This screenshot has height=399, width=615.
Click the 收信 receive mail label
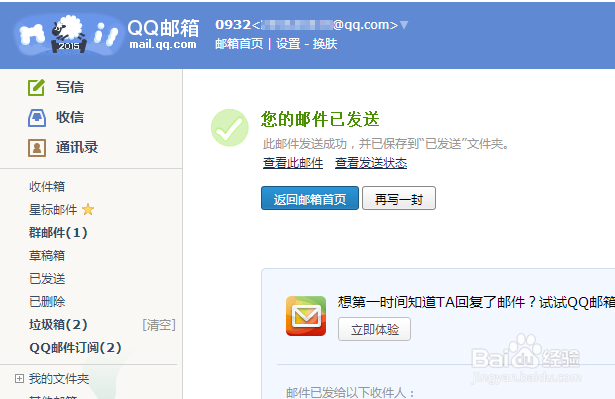click(x=70, y=117)
